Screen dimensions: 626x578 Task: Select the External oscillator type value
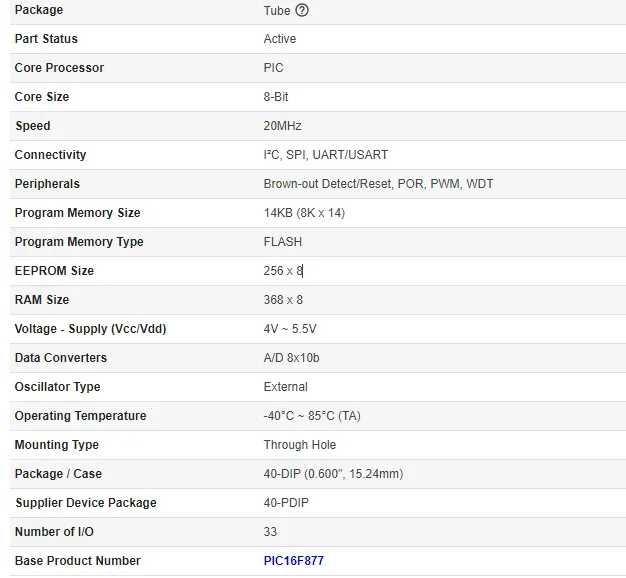click(x=285, y=387)
